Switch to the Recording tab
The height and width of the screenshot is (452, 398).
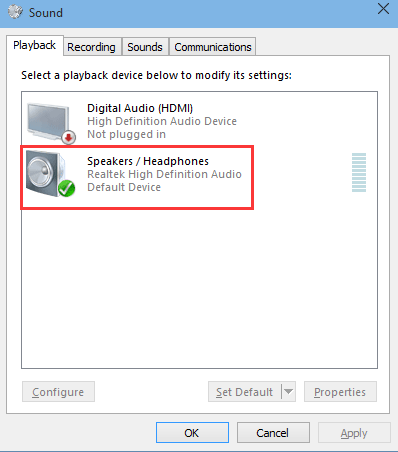point(91,47)
